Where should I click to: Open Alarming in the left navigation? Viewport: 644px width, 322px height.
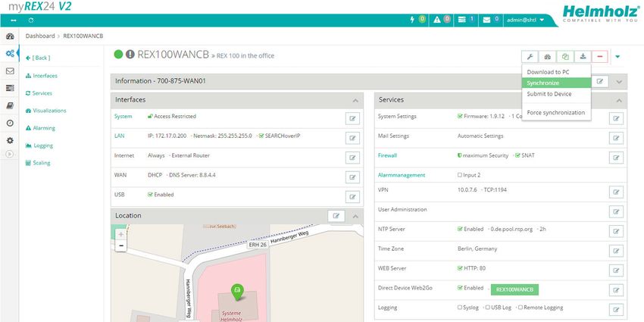(40, 128)
